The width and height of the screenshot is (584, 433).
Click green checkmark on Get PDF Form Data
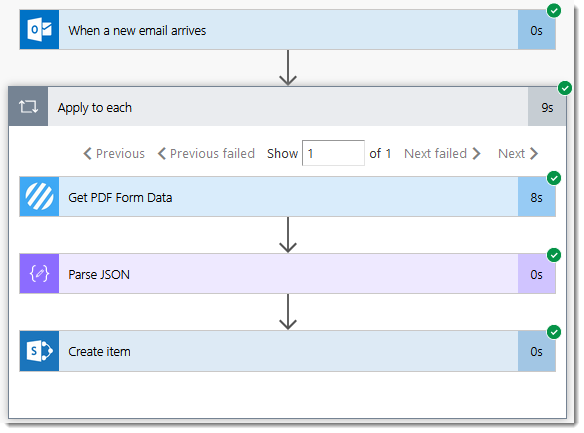point(554,178)
